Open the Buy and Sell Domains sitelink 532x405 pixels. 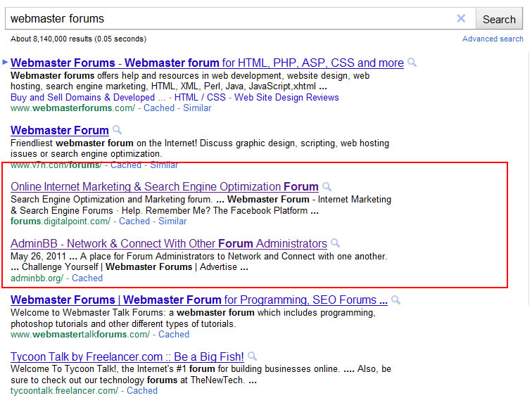click(88, 97)
